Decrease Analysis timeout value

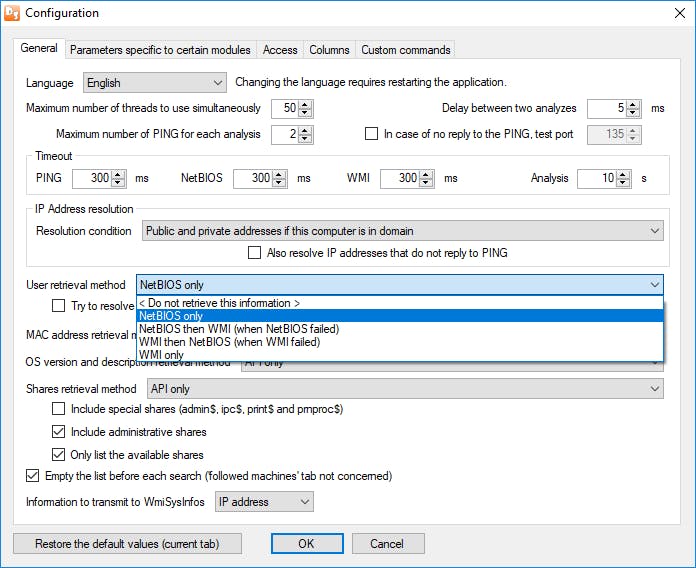(x=623, y=182)
